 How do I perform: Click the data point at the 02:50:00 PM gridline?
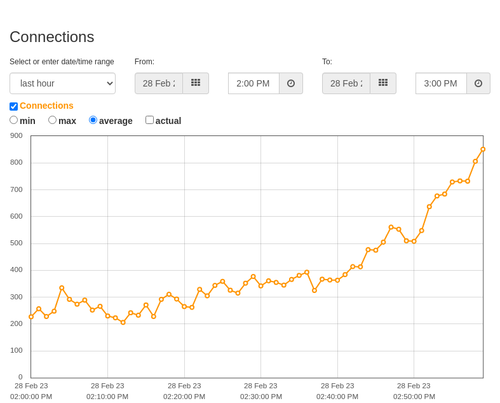tap(414, 241)
